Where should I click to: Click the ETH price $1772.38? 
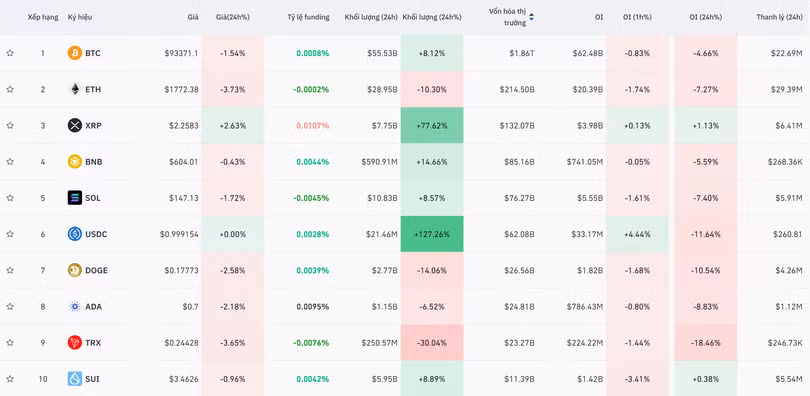pyautogui.click(x=181, y=89)
